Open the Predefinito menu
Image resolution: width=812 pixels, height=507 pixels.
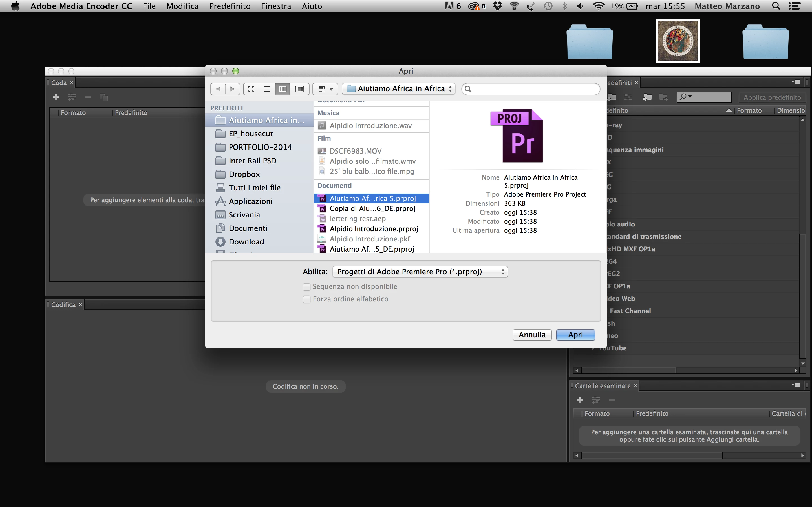(x=230, y=6)
